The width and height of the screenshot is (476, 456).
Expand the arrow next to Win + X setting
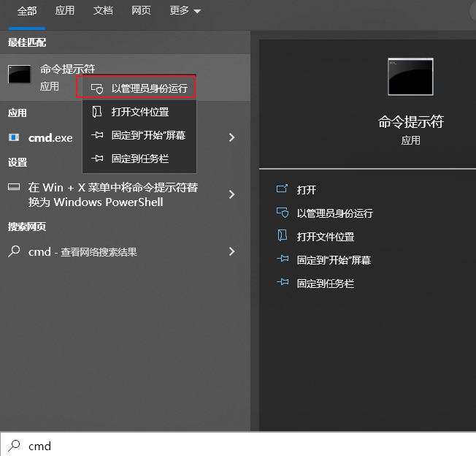(231, 194)
